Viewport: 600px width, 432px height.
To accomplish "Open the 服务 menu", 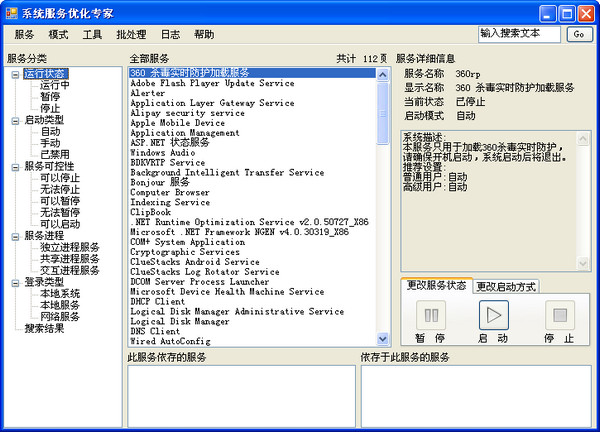I will pos(24,34).
